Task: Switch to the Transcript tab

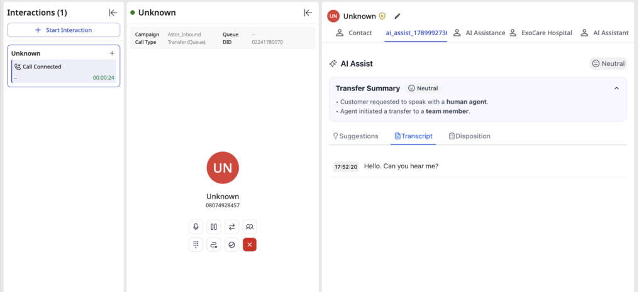Action: tap(413, 136)
